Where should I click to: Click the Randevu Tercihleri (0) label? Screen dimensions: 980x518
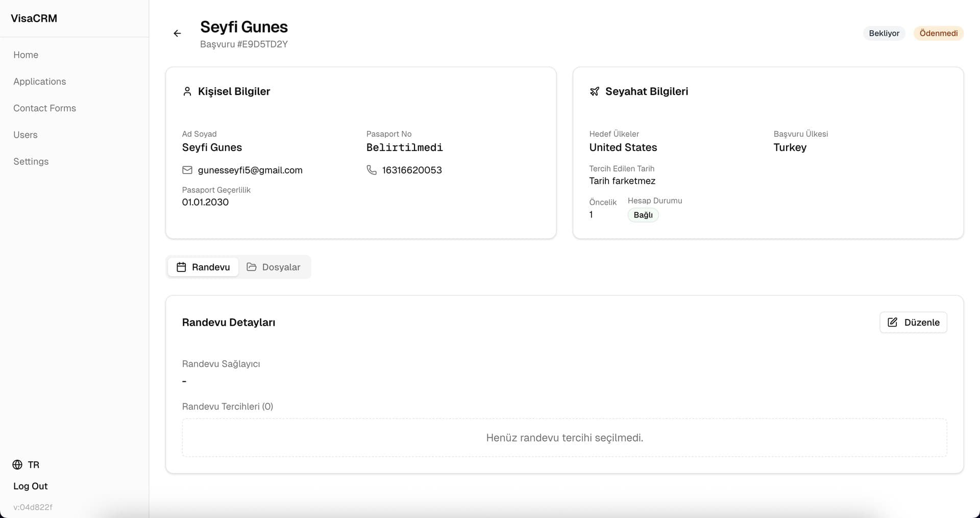(x=228, y=406)
